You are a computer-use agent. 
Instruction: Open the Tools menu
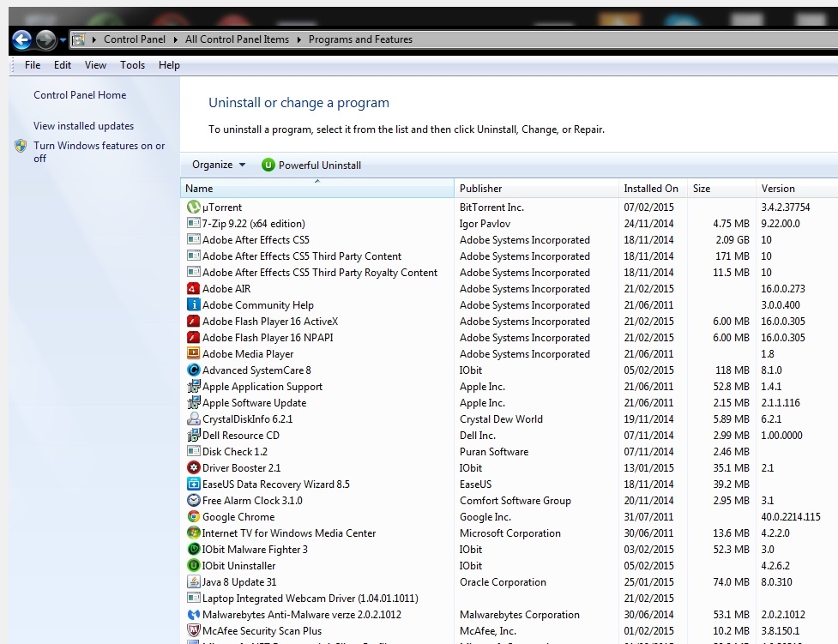click(x=132, y=65)
